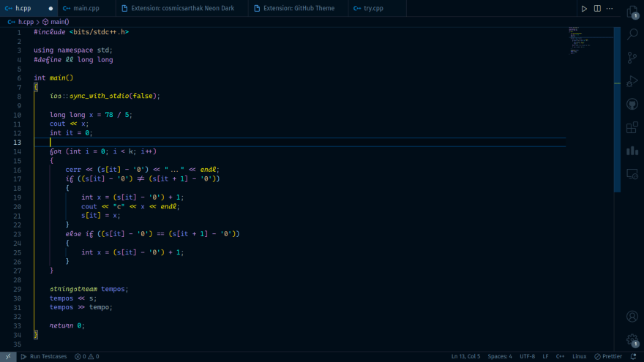Click the minimap code preview
The width and height of the screenshot is (644, 362).
pyautogui.click(x=591, y=40)
